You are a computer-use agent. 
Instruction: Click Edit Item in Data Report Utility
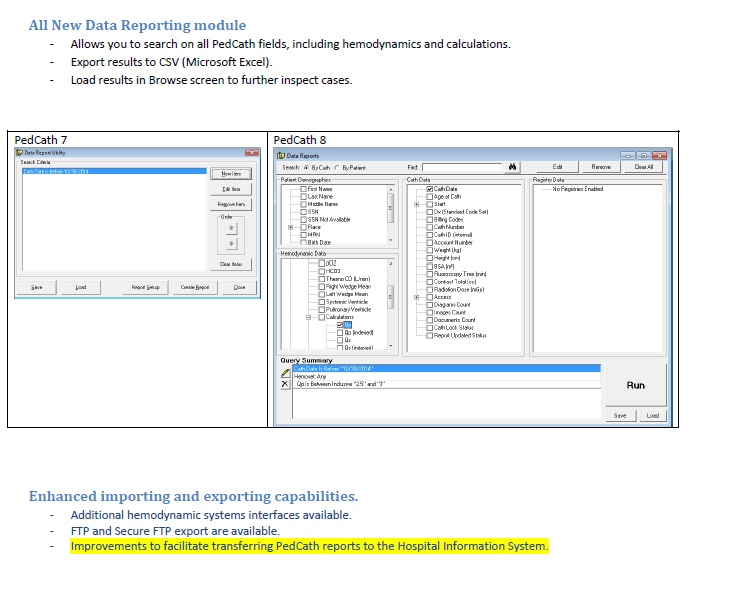pyautogui.click(x=231, y=189)
